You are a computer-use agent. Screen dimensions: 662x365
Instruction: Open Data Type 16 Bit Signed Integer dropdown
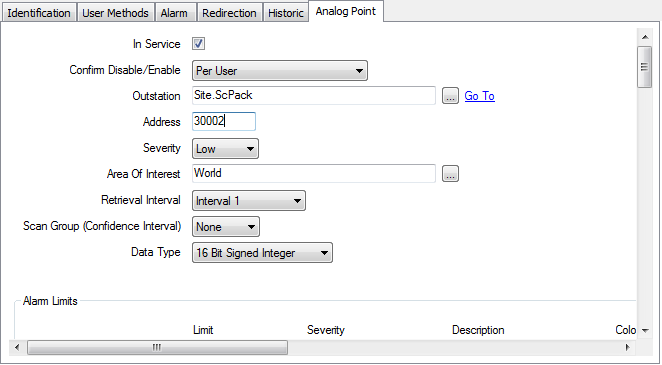pyautogui.click(x=262, y=252)
